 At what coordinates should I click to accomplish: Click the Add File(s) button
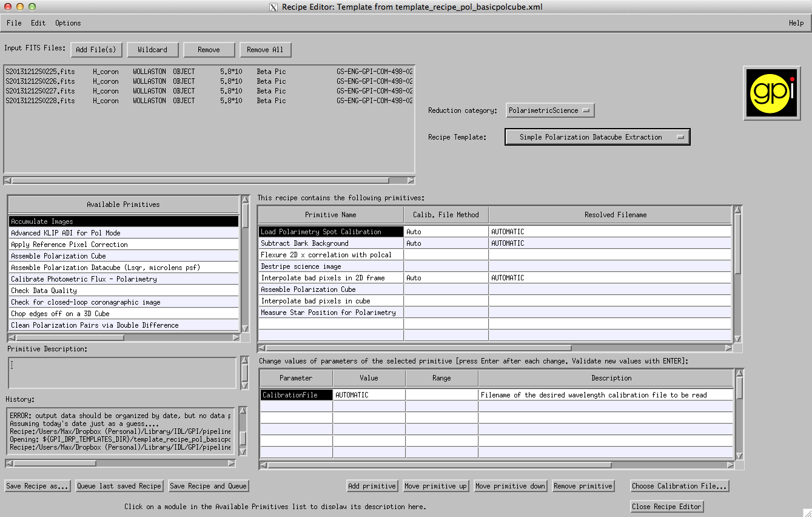click(96, 50)
